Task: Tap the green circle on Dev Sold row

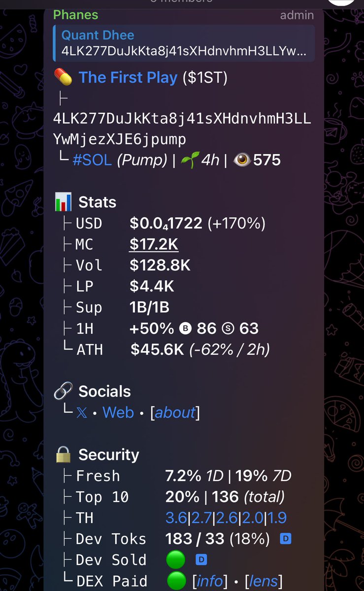Action: click(176, 560)
